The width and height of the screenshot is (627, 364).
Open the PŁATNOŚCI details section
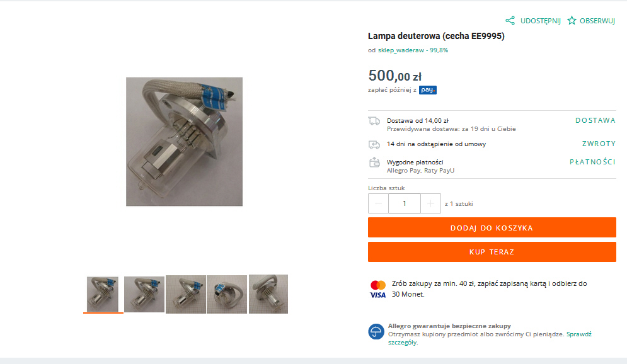tap(592, 162)
